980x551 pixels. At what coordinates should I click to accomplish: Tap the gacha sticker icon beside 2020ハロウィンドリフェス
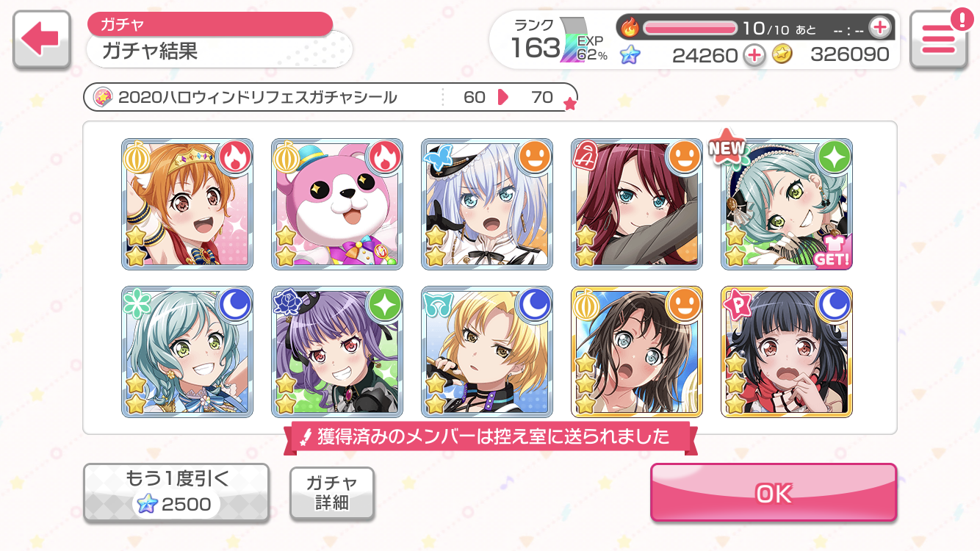103,97
